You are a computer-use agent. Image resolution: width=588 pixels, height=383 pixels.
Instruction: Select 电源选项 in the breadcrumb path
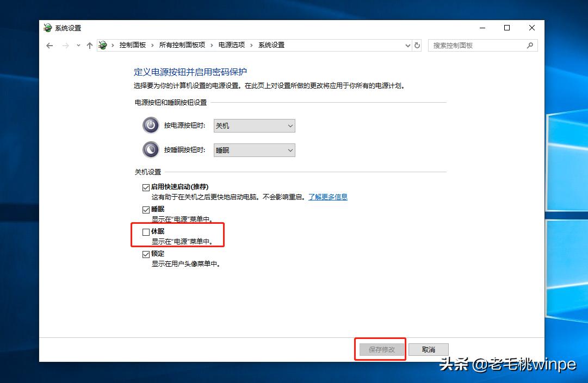[233, 45]
